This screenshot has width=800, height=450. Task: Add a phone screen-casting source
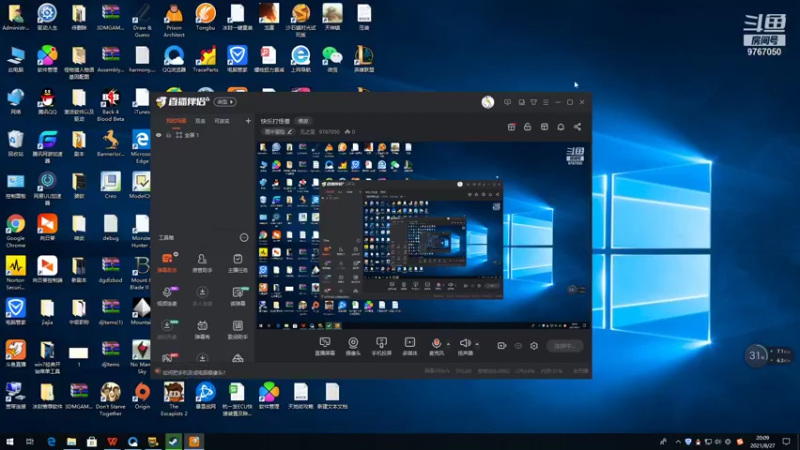tap(381, 346)
